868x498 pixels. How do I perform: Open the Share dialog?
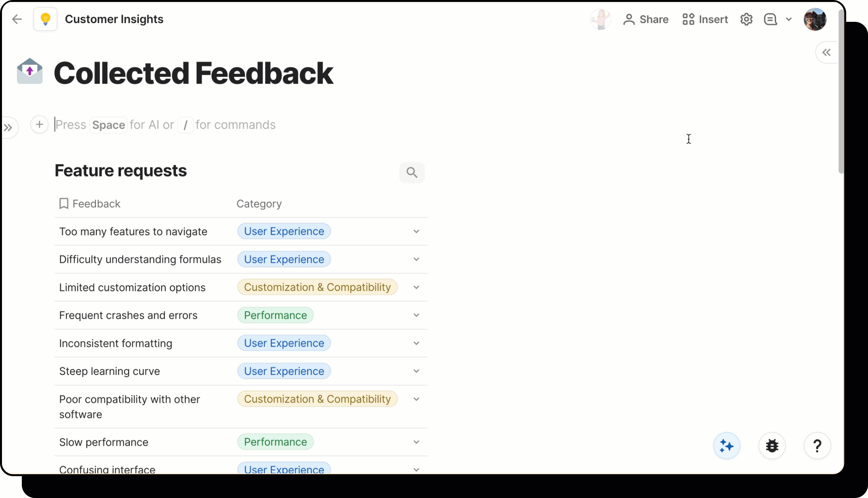click(646, 19)
